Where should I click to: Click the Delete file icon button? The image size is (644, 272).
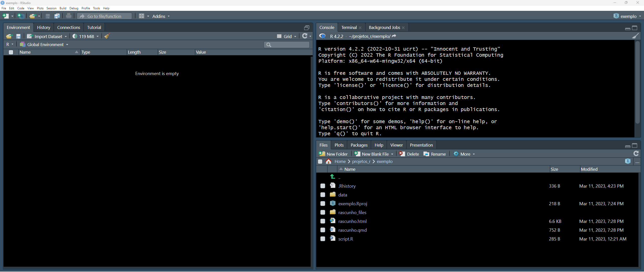409,154
